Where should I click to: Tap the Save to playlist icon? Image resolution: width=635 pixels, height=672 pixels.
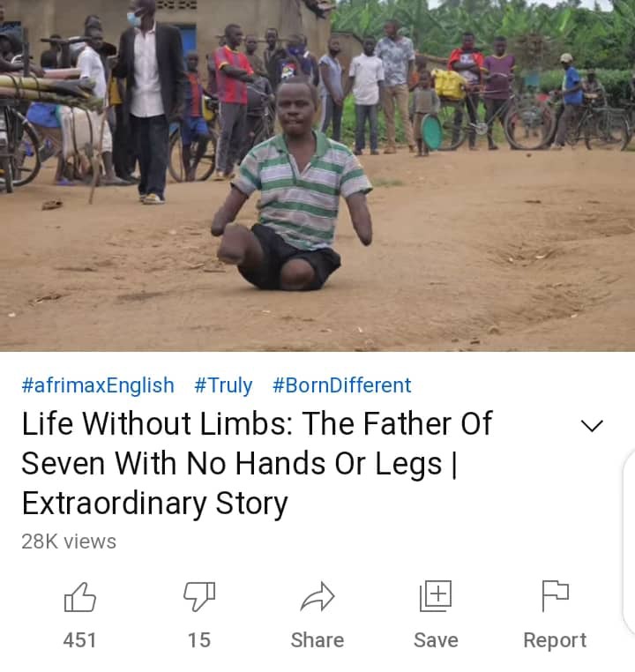(x=436, y=595)
